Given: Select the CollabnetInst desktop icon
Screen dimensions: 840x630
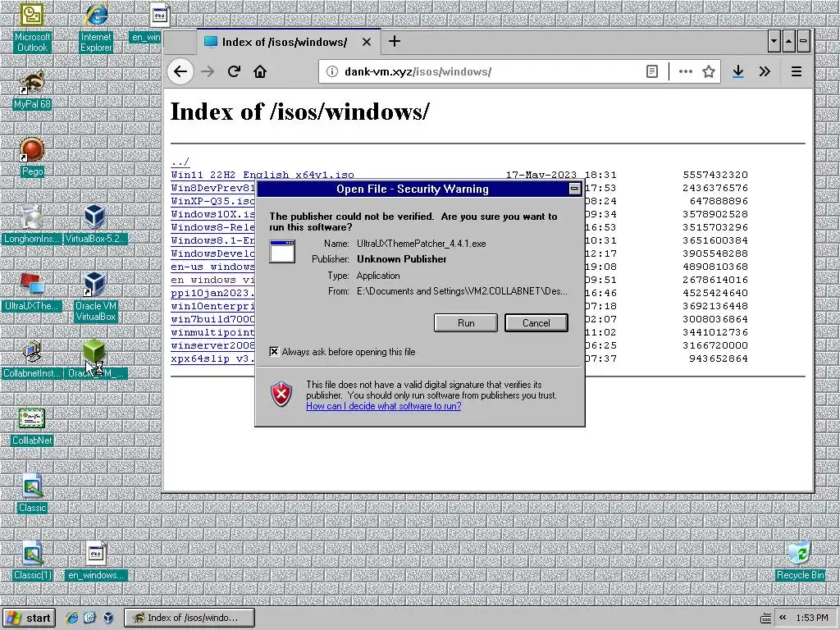Looking at the screenshot, I should point(32,359).
